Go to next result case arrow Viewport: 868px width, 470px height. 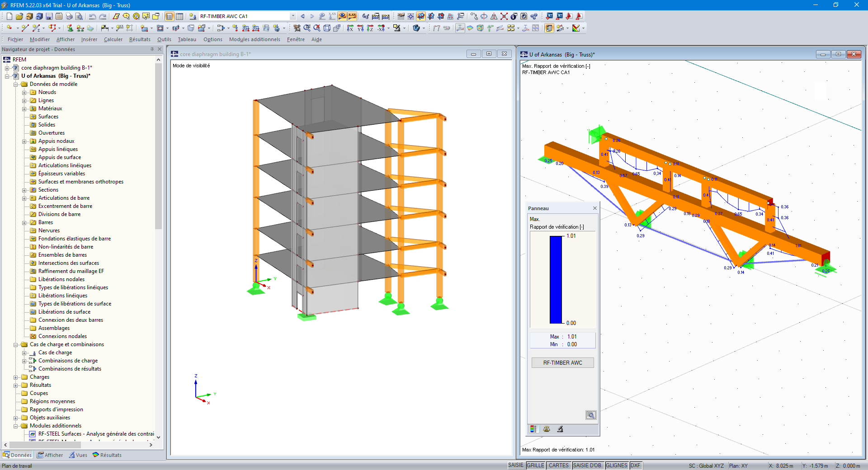click(312, 16)
